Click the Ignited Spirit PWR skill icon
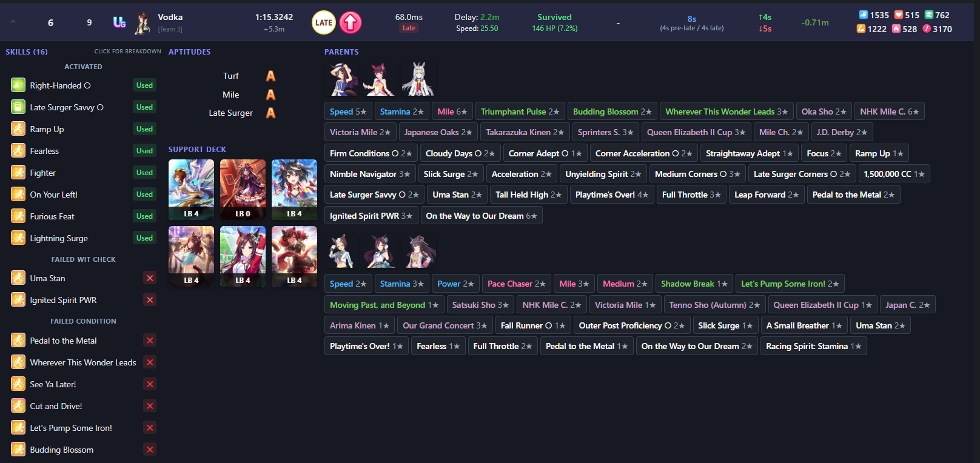 (x=18, y=300)
